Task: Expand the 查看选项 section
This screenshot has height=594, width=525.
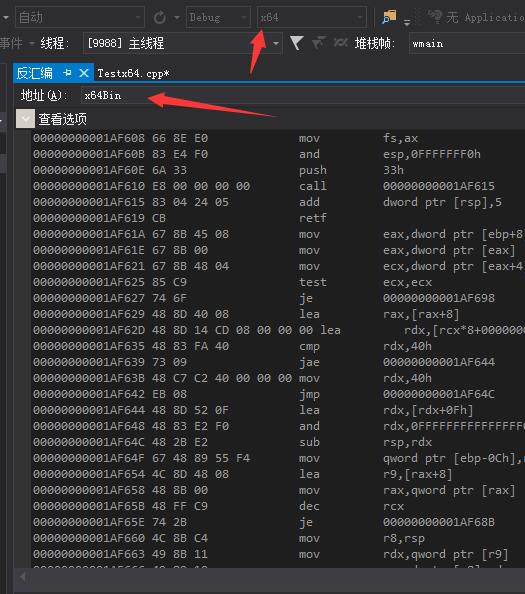Action: (x=25, y=119)
